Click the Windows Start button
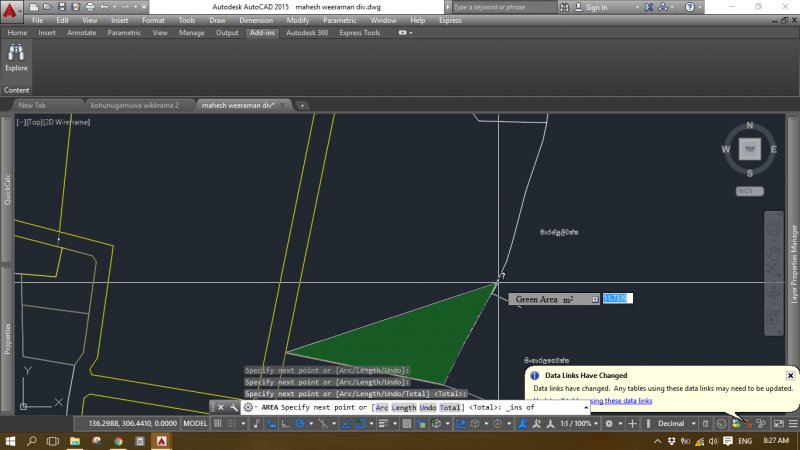Image resolution: width=800 pixels, height=450 pixels. coord(11,440)
